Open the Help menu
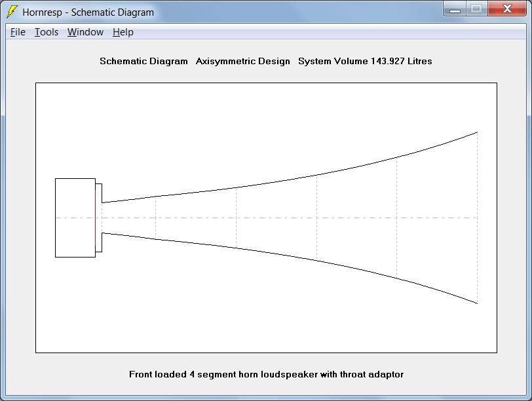Screen dimensions: 532x401 (x=123, y=32)
